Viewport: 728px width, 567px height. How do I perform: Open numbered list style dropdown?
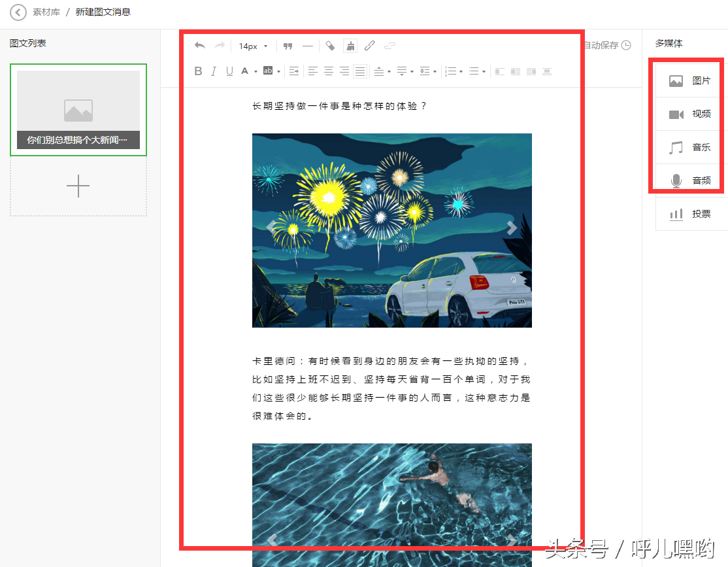[461, 71]
